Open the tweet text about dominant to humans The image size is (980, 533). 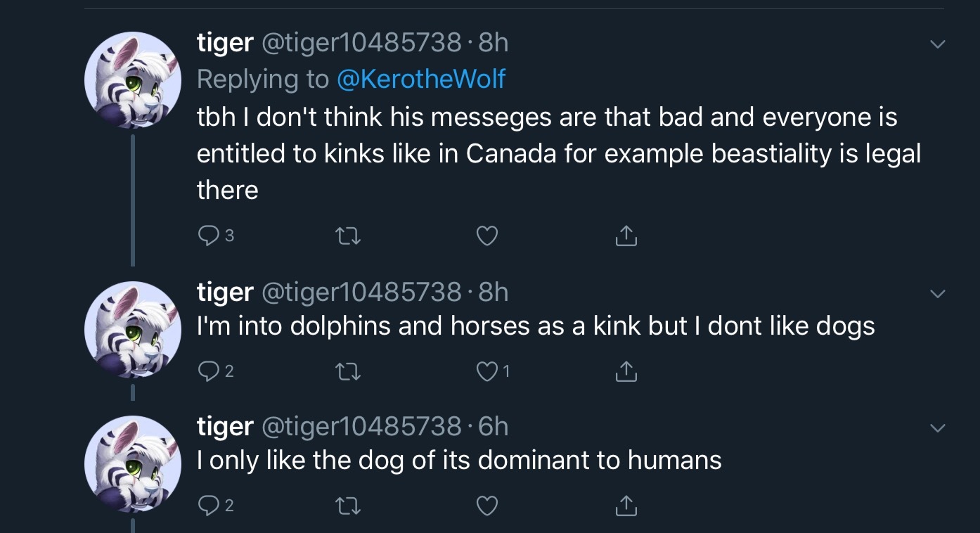tap(459, 461)
